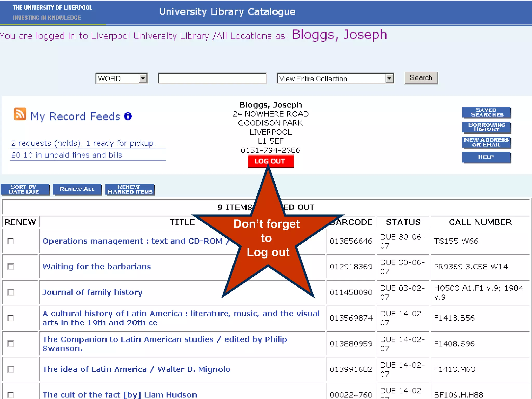Open The cult of the fact link
Viewport: 532px width, 399px height.
point(120,395)
